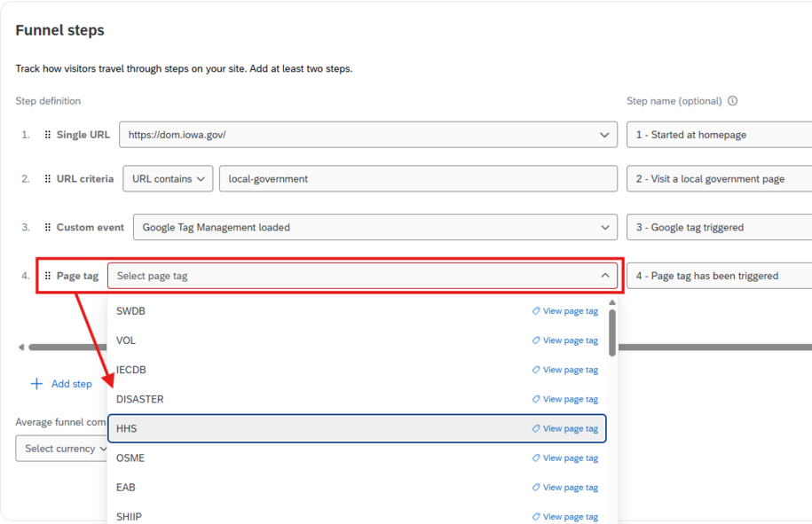Image resolution: width=812 pixels, height=524 pixels.
Task: Click the step name field '2 - Visit a local government page'
Action: pos(719,178)
